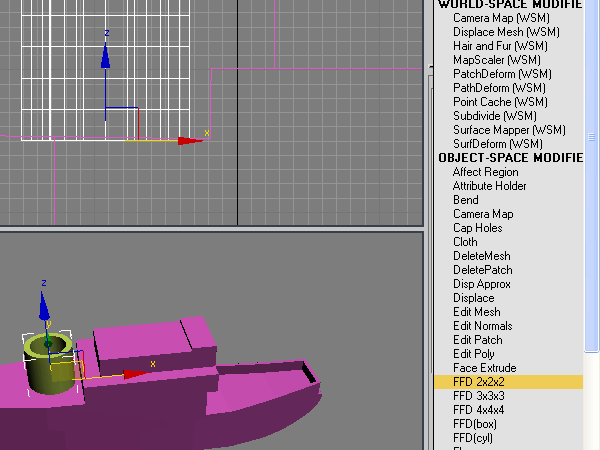Viewport: 600px width, 450px height.
Task: Click modifier list scrollbar thumb
Action: coord(592,174)
